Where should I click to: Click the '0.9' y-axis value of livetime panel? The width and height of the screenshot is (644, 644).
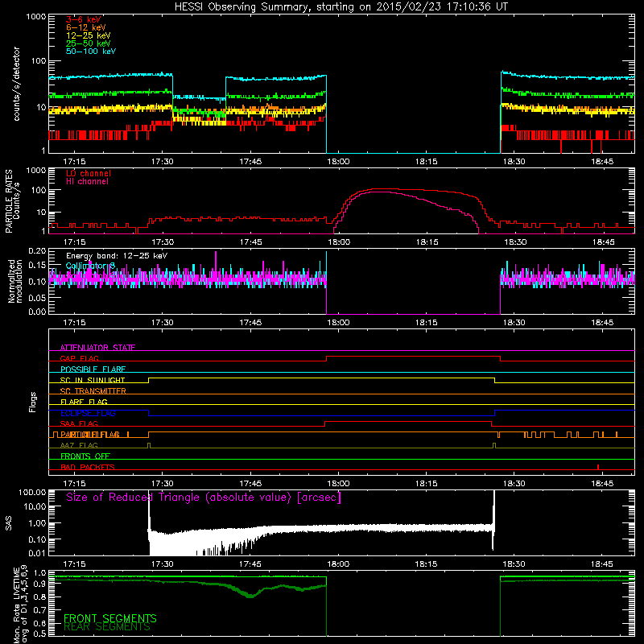39,584
